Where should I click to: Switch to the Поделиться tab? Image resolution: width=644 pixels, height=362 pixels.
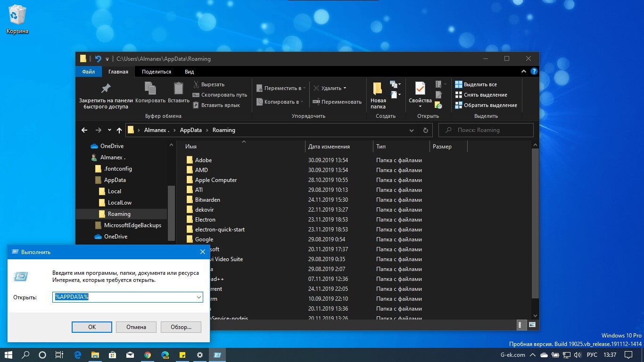157,72
